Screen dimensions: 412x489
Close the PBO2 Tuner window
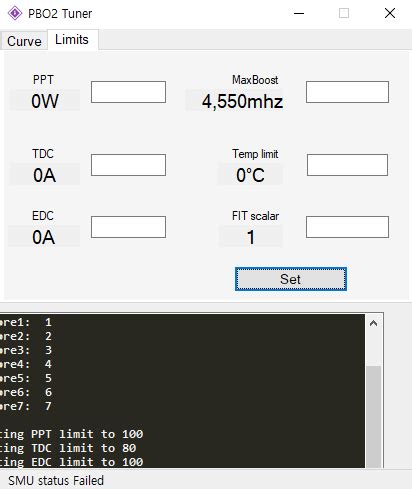[390, 13]
